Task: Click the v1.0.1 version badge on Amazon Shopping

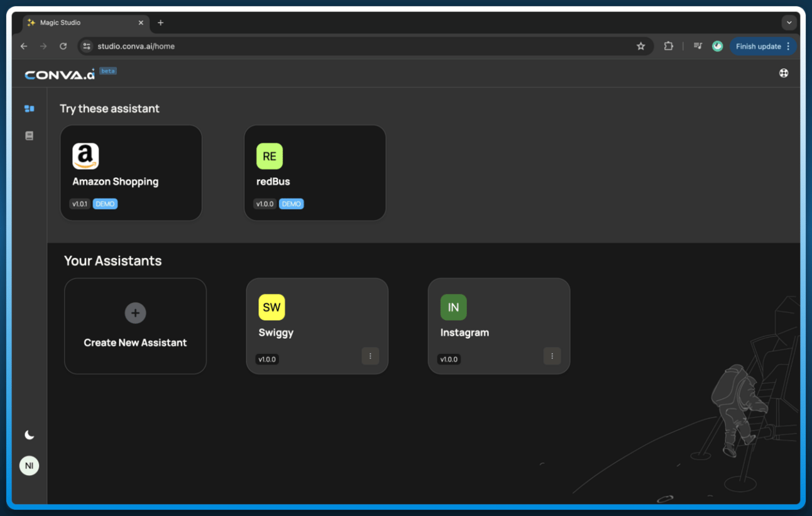Action: (80, 204)
